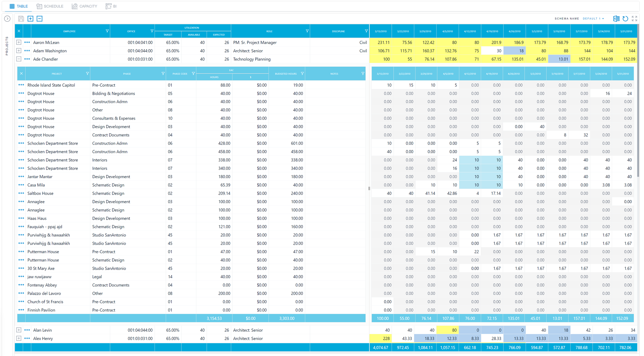This screenshot has height=356, width=644.
Task: Open row options for Aaron McLean
Action: tap(26, 42)
